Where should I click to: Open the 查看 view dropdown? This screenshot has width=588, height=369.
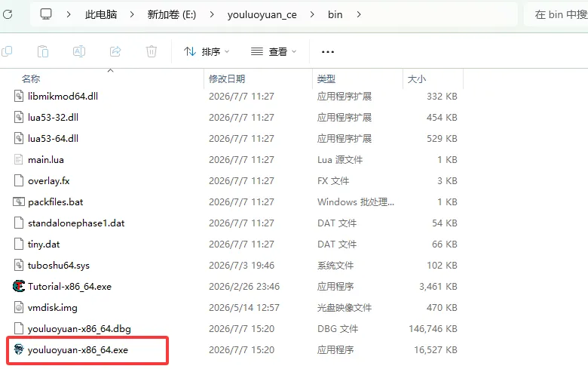(x=274, y=51)
